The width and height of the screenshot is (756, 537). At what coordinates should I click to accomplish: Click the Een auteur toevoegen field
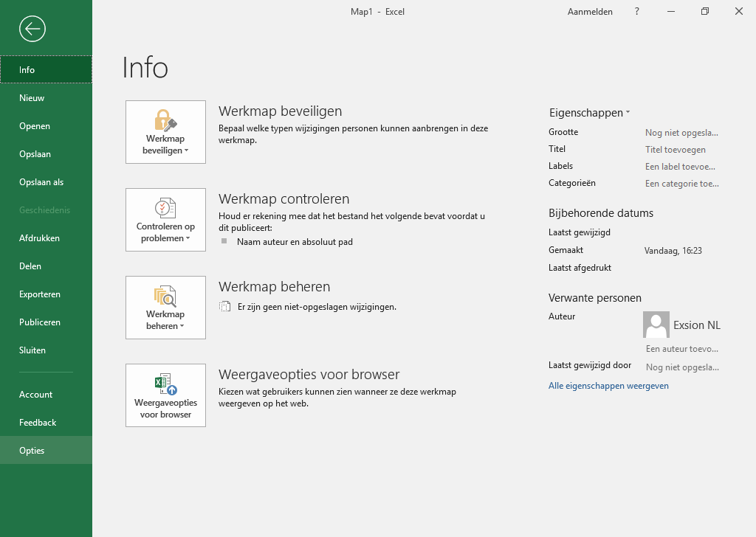[681, 349]
